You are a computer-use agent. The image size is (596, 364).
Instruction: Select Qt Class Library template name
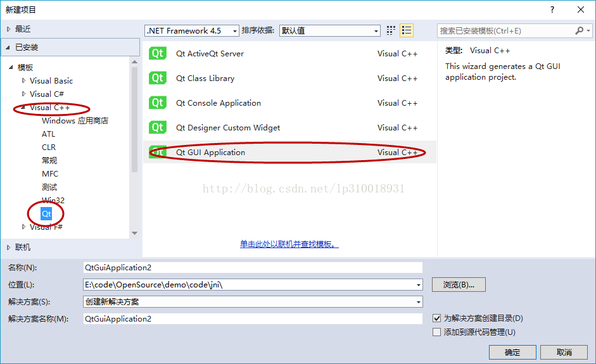coord(205,78)
